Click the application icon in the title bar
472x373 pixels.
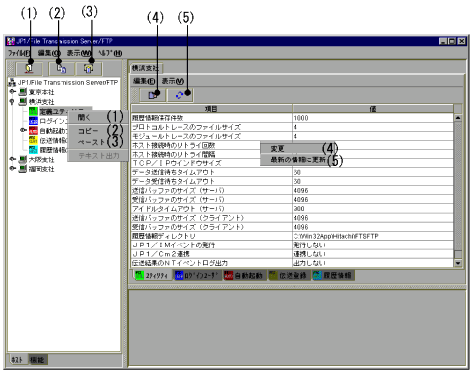[x=11, y=41]
